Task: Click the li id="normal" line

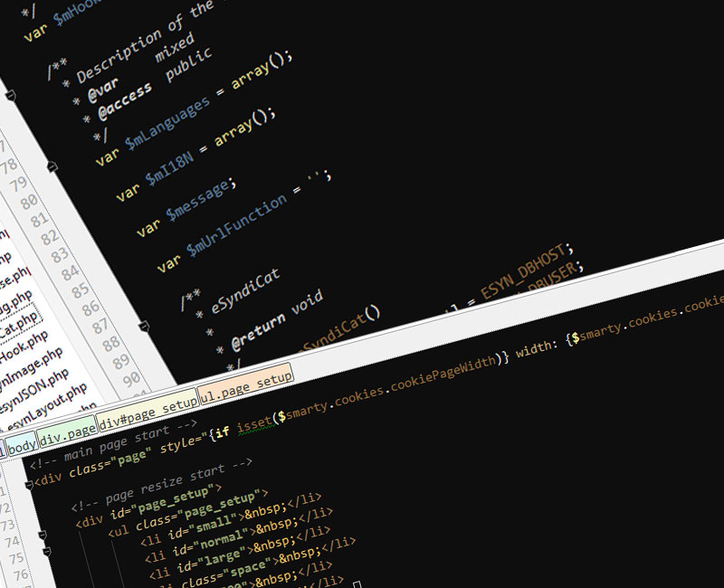Action: point(239,536)
